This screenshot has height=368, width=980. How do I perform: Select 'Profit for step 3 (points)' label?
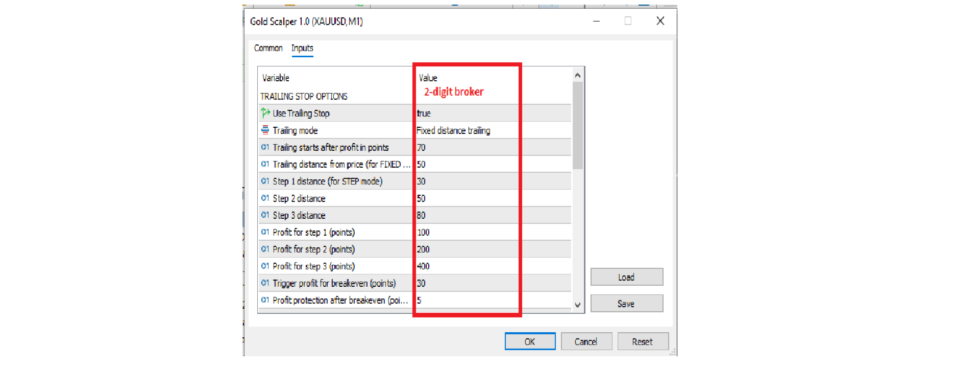coord(314,266)
